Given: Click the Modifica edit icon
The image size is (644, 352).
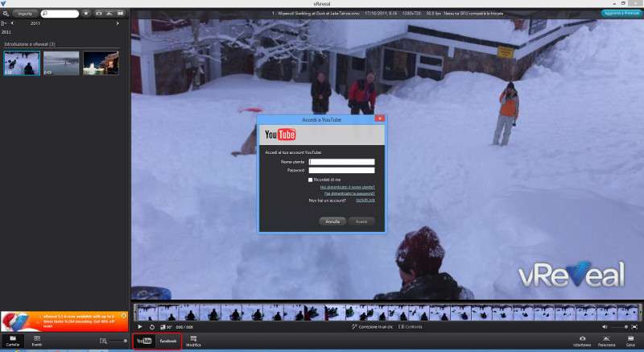Looking at the screenshot, I should [193, 340].
